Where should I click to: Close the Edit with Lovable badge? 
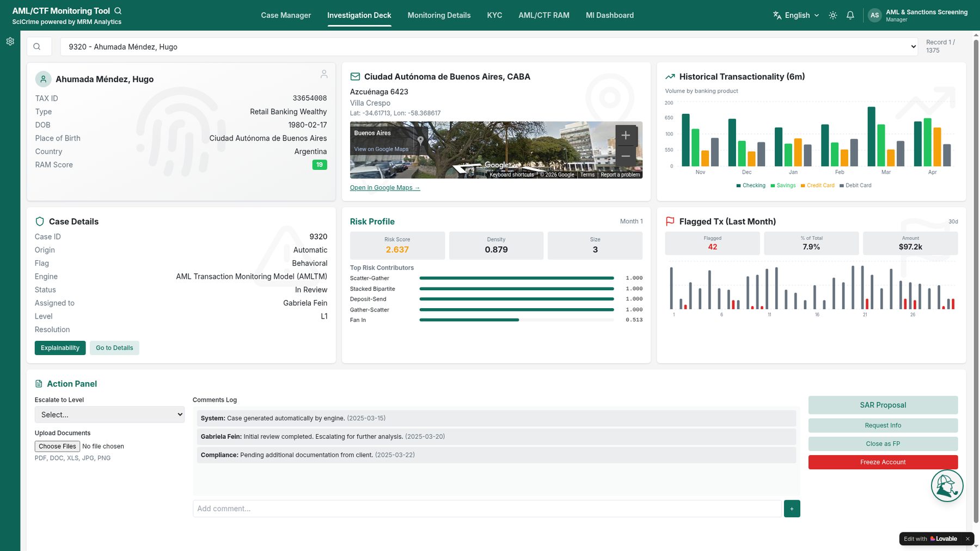[x=967, y=538]
